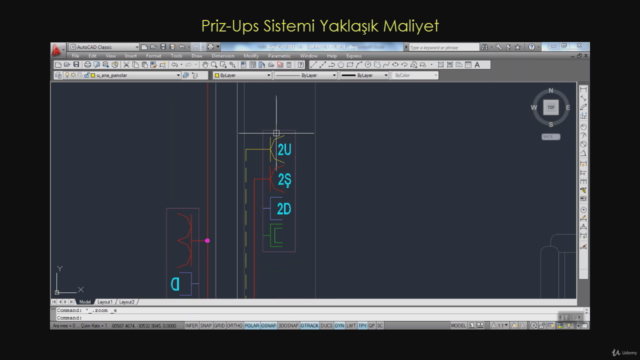The height and width of the screenshot is (360, 640).
Task: Click the ByLayer yellow color box
Action: pos(217,76)
